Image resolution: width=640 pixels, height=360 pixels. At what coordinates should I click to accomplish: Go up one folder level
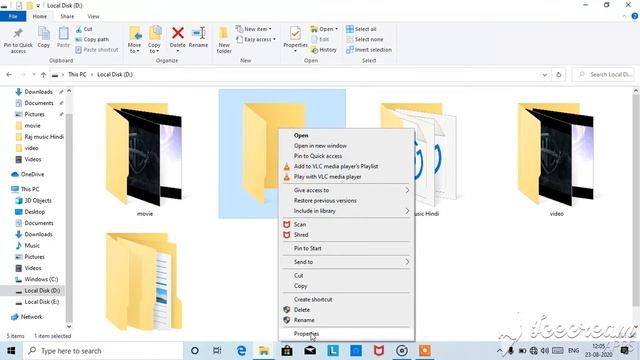tap(43, 75)
